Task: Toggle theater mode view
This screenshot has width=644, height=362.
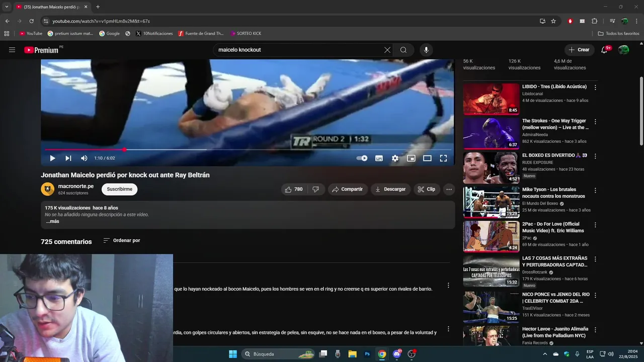Action: (x=427, y=158)
